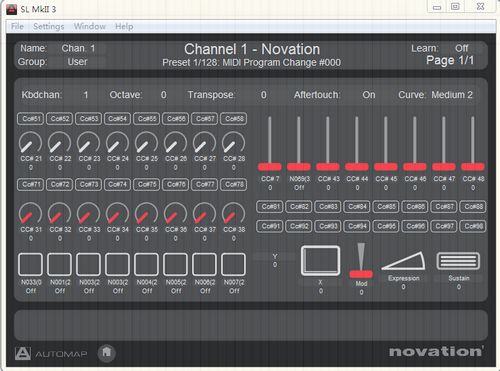Select the Expression pedal icon
The width and height of the screenshot is (500, 371).
(x=403, y=261)
